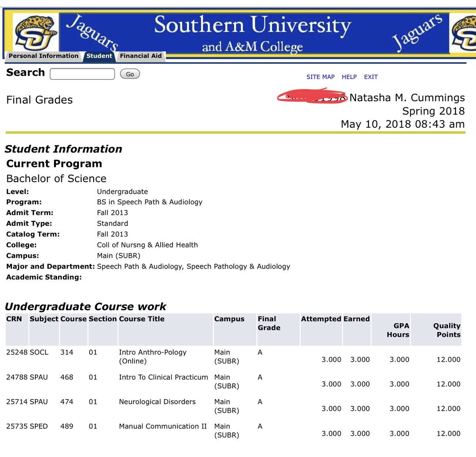This screenshot has width=476, height=457.
Task: Click the Go search button
Action: coord(130,74)
